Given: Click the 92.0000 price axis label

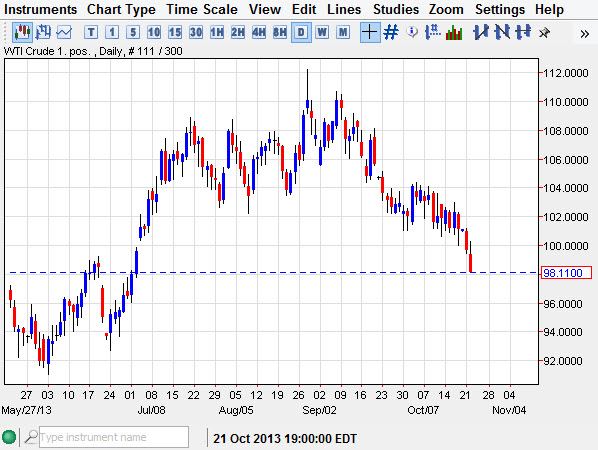Looking at the screenshot, I should [563, 361].
